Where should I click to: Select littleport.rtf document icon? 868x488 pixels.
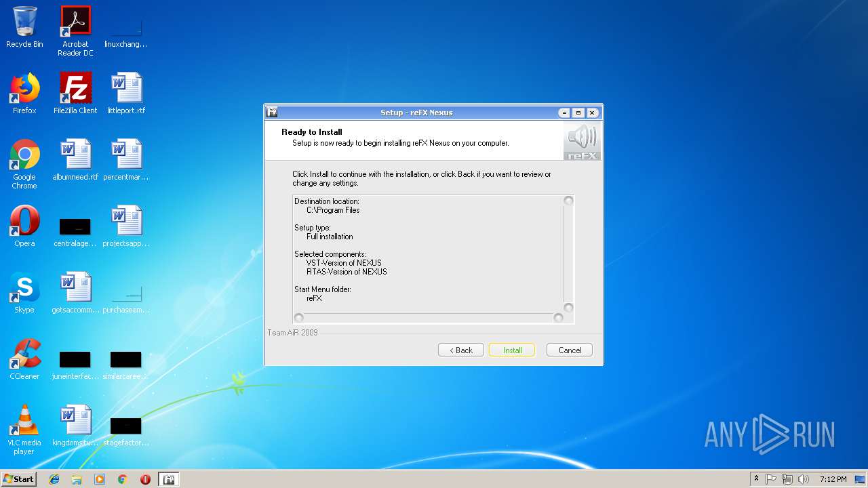click(x=126, y=94)
